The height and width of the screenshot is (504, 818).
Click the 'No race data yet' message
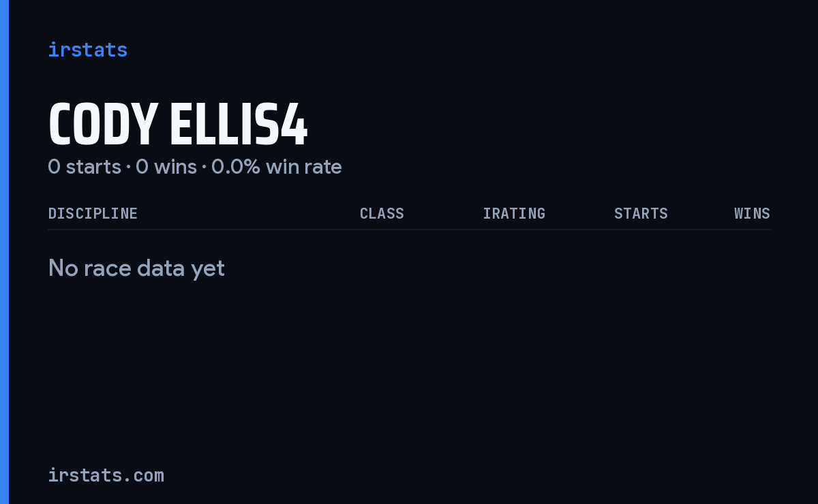(x=136, y=268)
